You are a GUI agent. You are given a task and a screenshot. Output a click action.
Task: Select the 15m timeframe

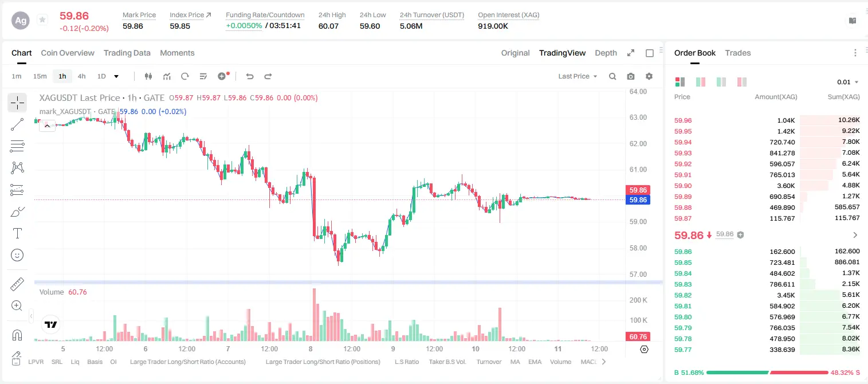(x=40, y=76)
